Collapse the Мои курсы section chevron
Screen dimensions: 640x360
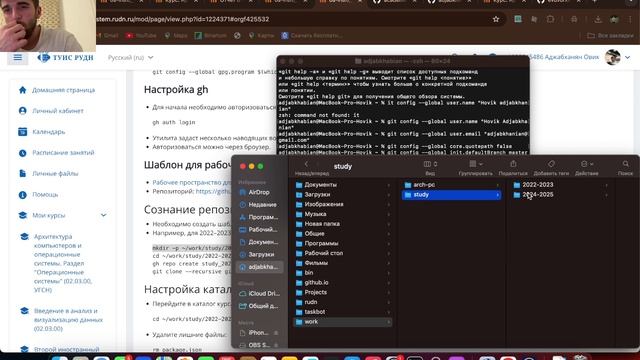104,215
